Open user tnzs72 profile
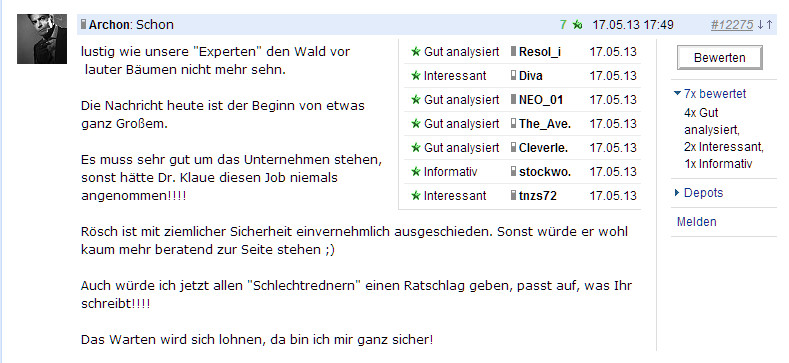 [x=538, y=196]
